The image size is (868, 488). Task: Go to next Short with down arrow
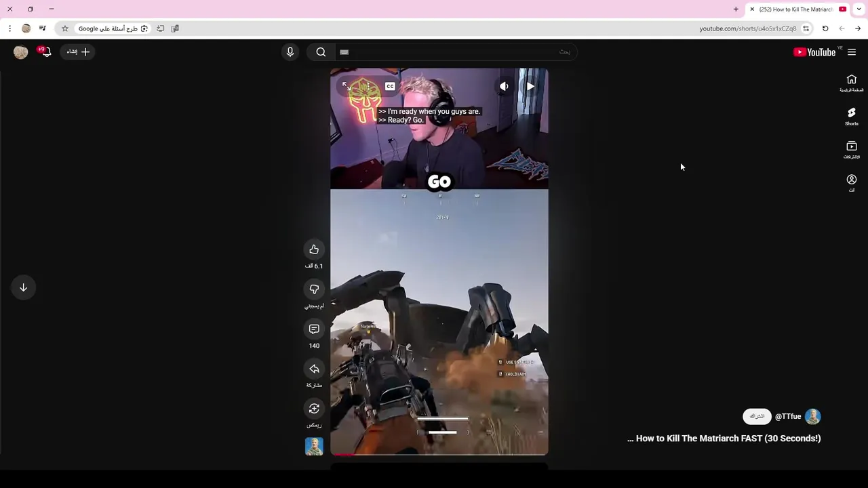tap(23, 287)
